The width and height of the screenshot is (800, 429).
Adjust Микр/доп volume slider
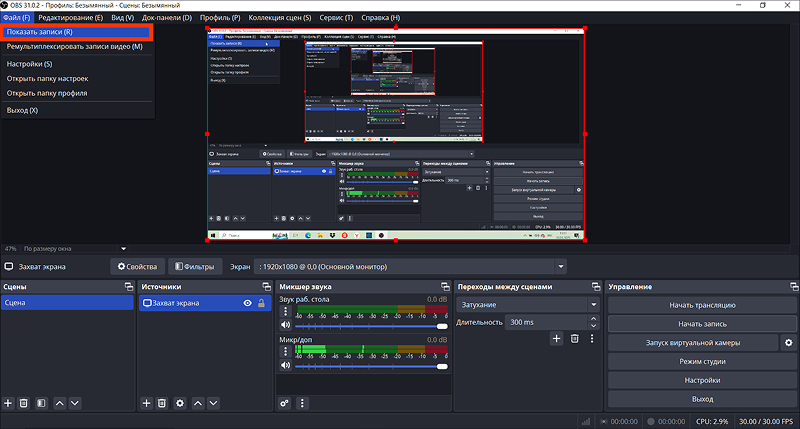(x=371, y=366)
